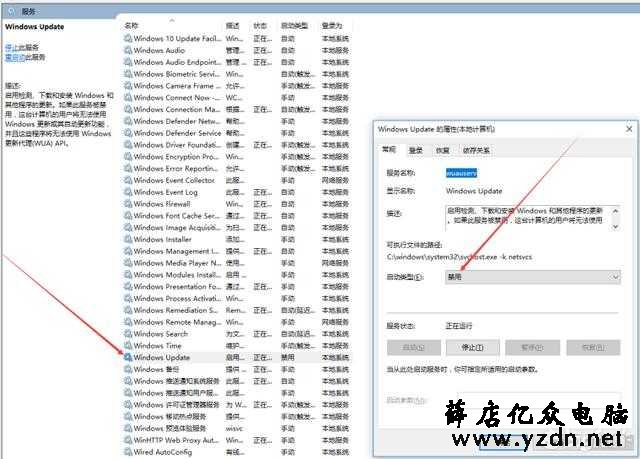Viewport: 640px width, 459px height.
Task: Click the 停止(T) stop button
Action: [473, 348]
